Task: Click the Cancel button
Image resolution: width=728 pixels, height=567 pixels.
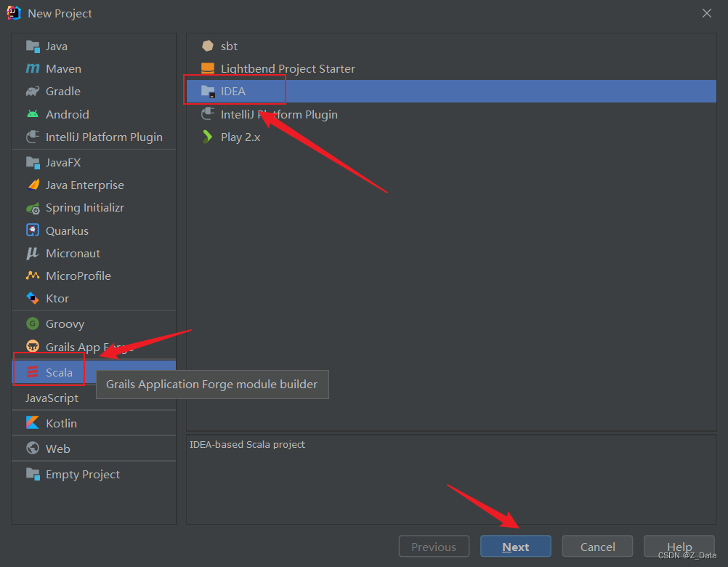Action: 597,547
